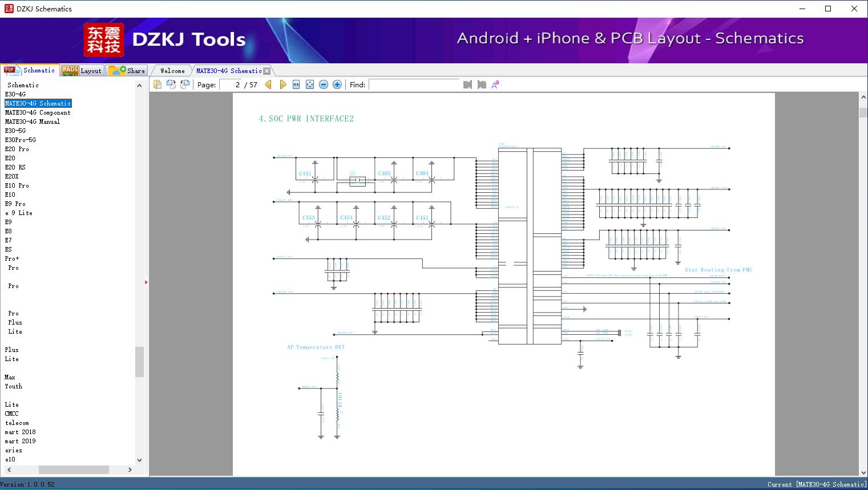Click the DZKJ Schematics title bar icon
The image size is (868, 490).
point(9,9)
